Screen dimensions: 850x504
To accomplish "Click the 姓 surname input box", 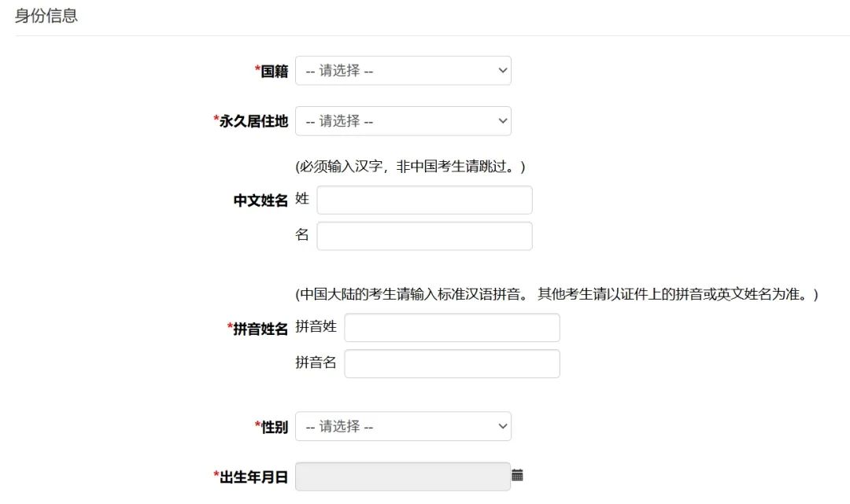I will point(423,200).
